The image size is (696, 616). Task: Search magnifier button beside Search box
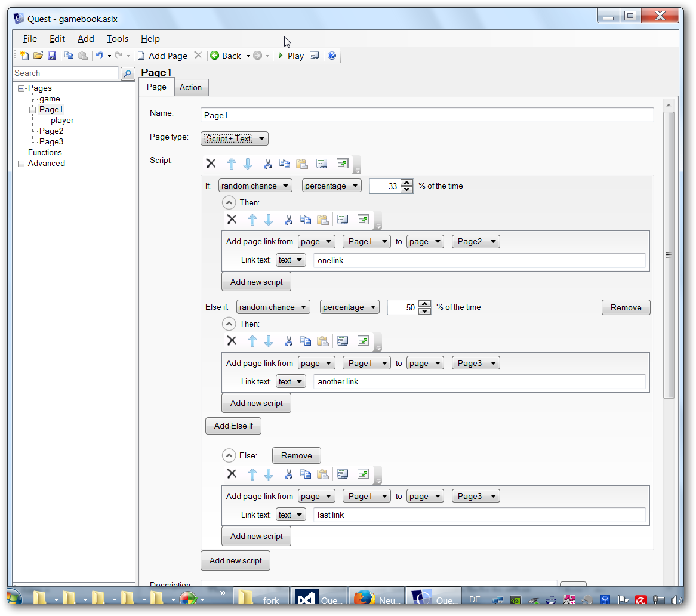(x=128, y=73)
